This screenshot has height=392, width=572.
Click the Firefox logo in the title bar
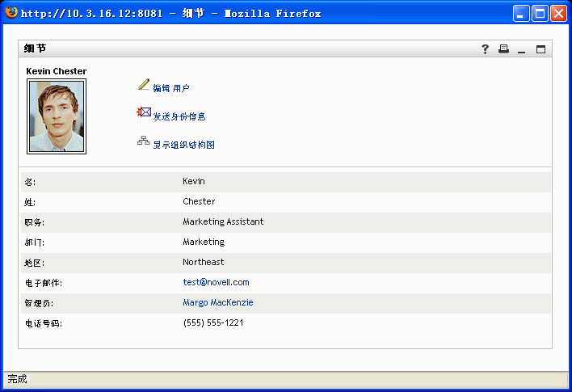11,12
